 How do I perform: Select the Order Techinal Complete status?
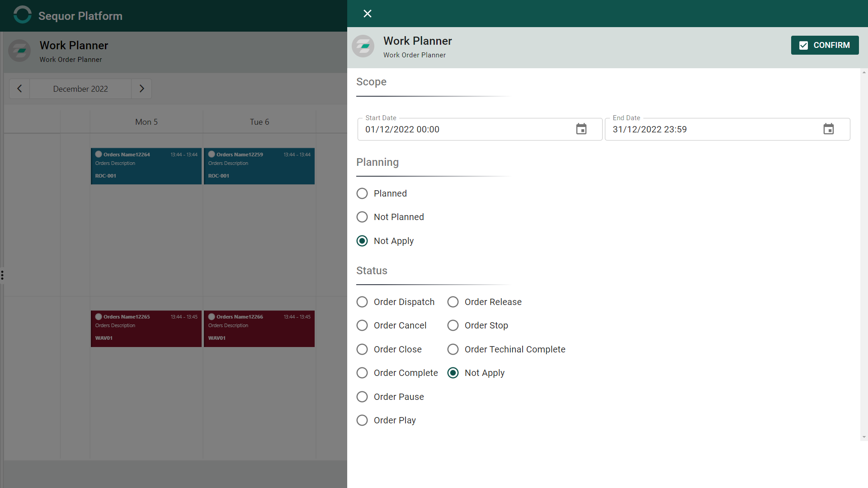coord(453,349)
